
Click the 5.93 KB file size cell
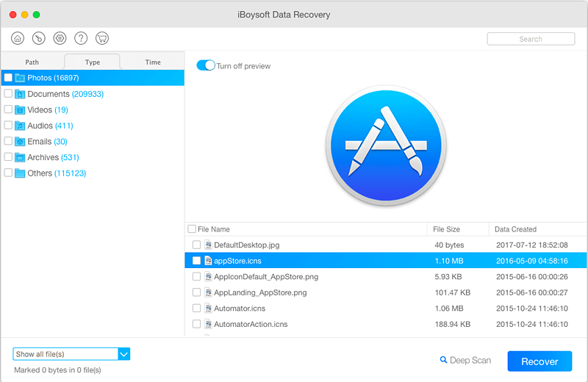pos(448,277)
